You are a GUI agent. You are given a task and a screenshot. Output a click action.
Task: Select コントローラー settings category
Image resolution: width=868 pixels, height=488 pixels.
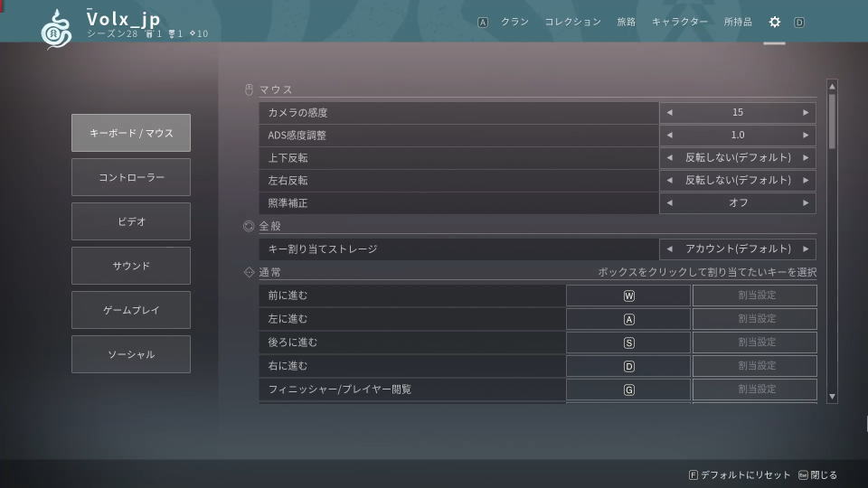point(131,177)
